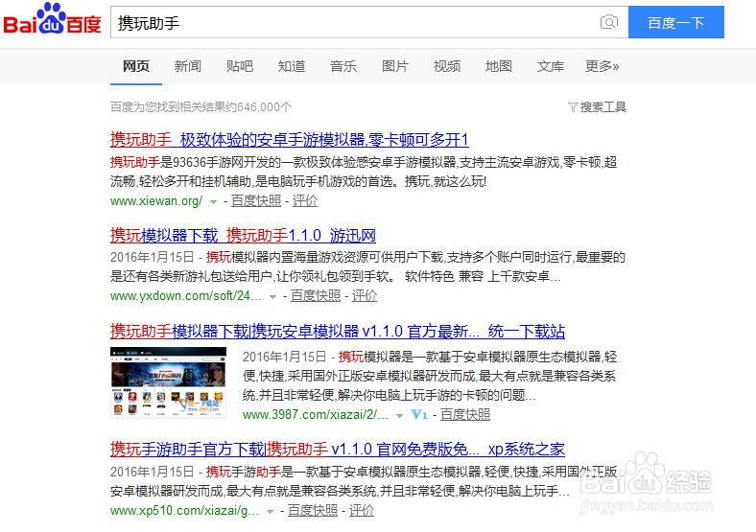
Task: Expand dropdown arrow next to www.xiewan.org/
Action: (213, 202)
